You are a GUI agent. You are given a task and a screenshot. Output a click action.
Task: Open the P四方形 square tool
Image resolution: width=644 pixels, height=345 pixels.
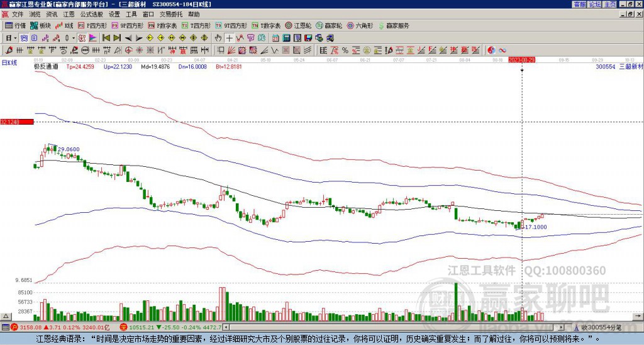(92, 25)
